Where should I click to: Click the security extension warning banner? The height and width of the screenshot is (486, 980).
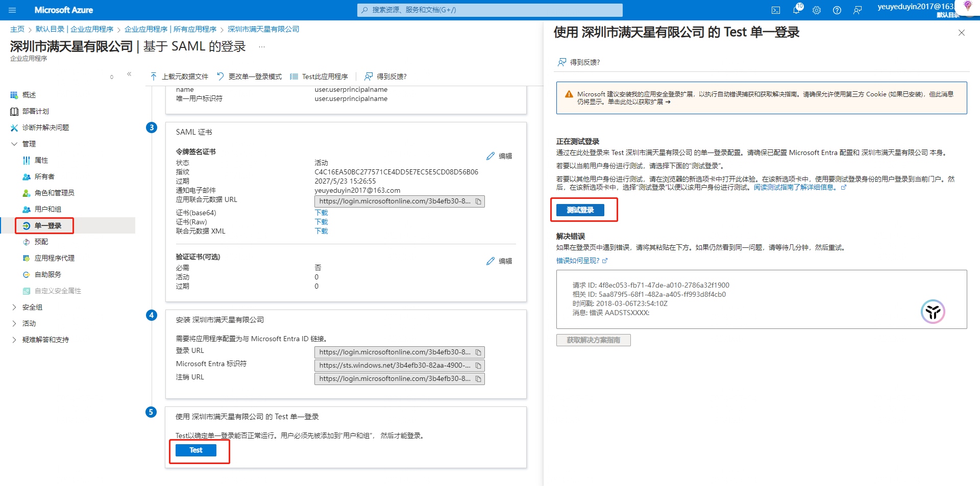(762, 98)
